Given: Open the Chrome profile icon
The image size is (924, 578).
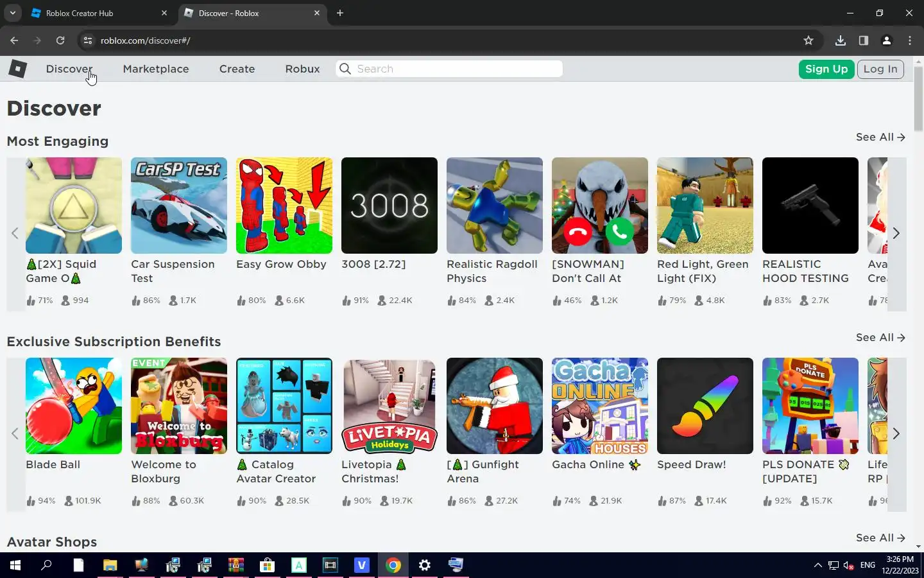Looking at the screenshot, I should tap(887, 40).
